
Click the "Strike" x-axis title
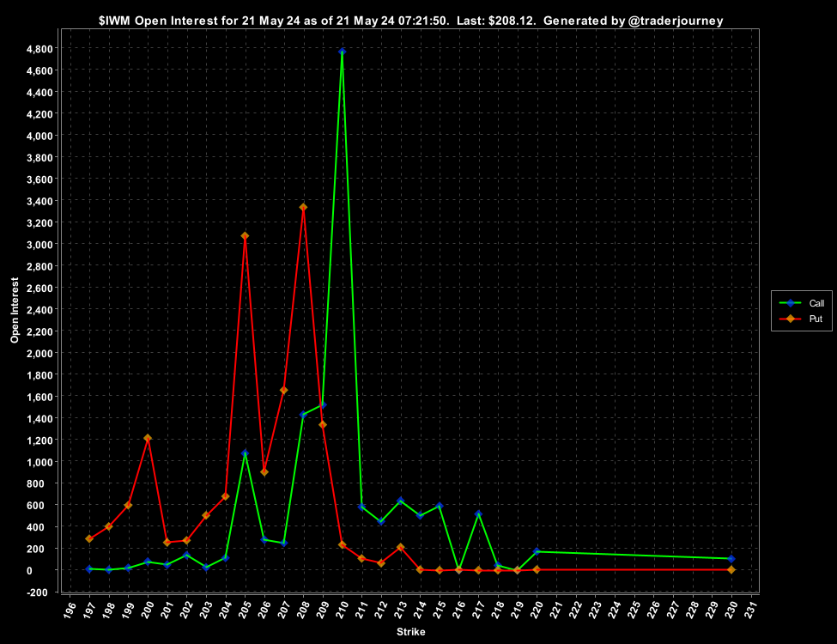click(411, 632)
